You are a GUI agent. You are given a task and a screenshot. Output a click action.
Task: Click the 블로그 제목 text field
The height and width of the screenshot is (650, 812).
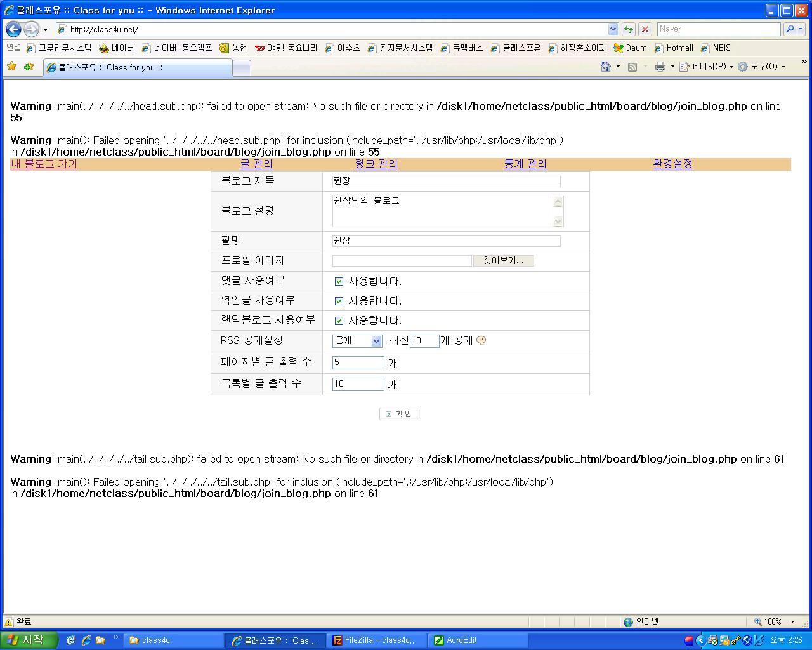(446, 182)
